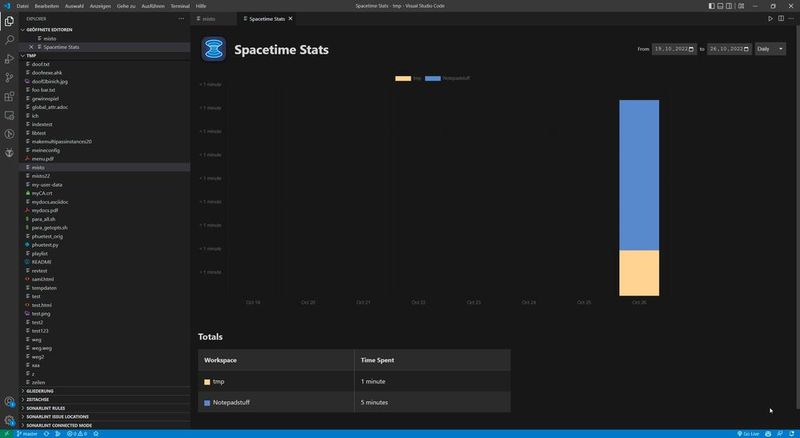Click the run icon in editor toolbar
This screenshot has height=438, width=800.
click(x=770, y=18)
